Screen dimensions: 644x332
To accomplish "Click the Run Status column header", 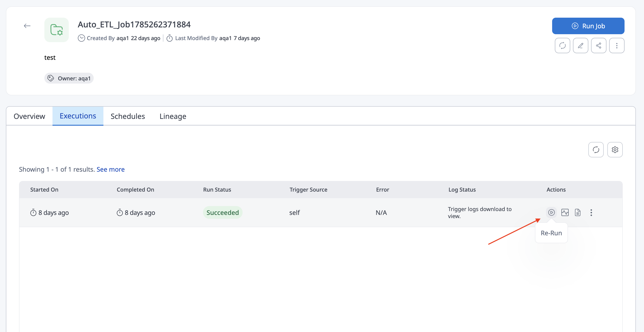I will click(x=217, y=190).
